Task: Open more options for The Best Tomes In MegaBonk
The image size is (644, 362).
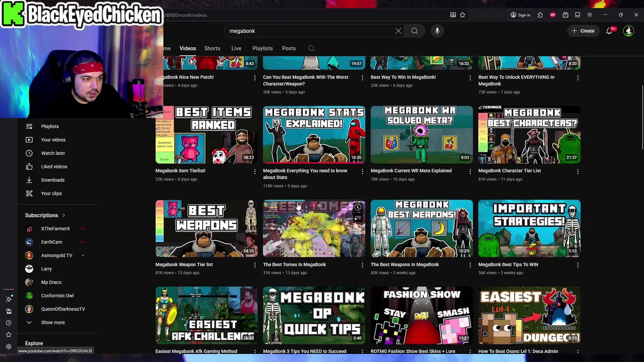Action: pos(362,265)
